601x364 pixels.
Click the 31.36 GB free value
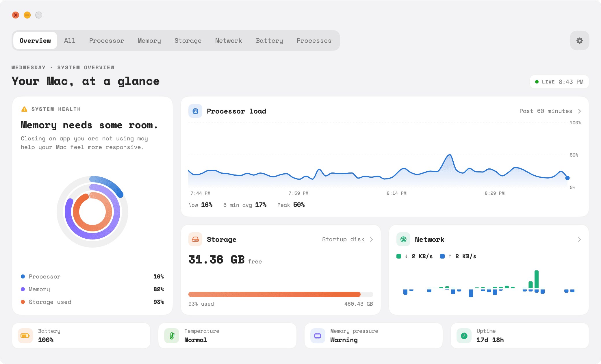click(x=225, y=260)
